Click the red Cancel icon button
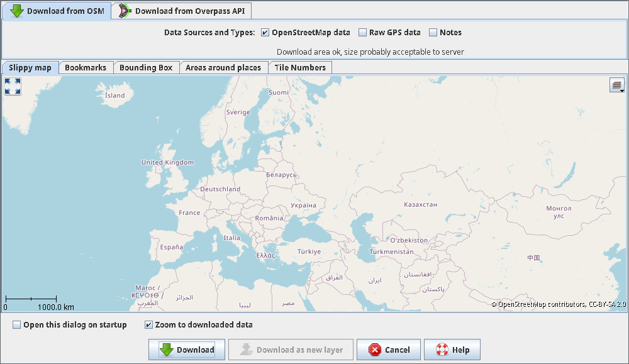 [x=375, y=350]
